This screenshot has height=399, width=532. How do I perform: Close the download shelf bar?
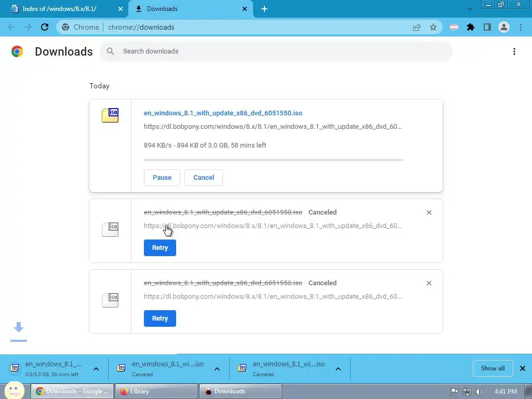coord(523,368)
